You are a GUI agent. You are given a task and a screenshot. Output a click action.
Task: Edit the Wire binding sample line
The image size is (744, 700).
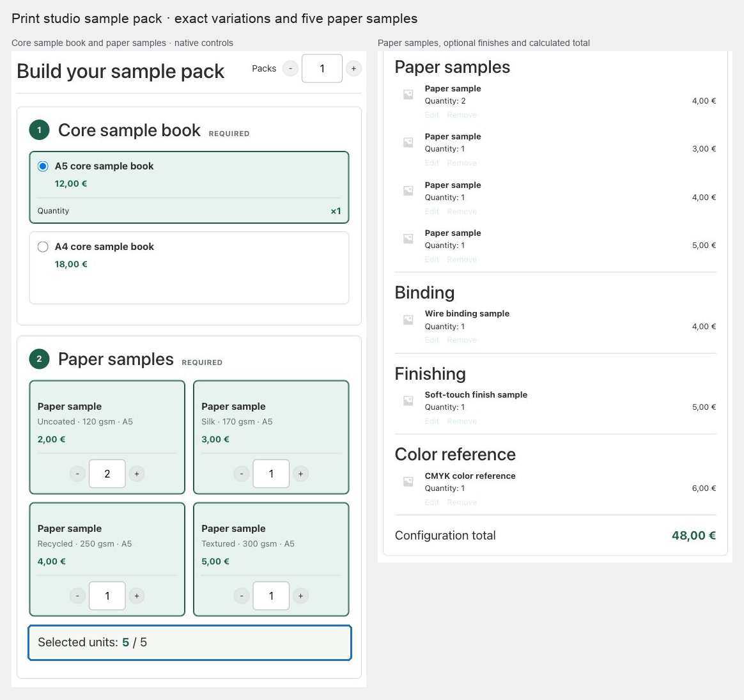click(432, 340)
